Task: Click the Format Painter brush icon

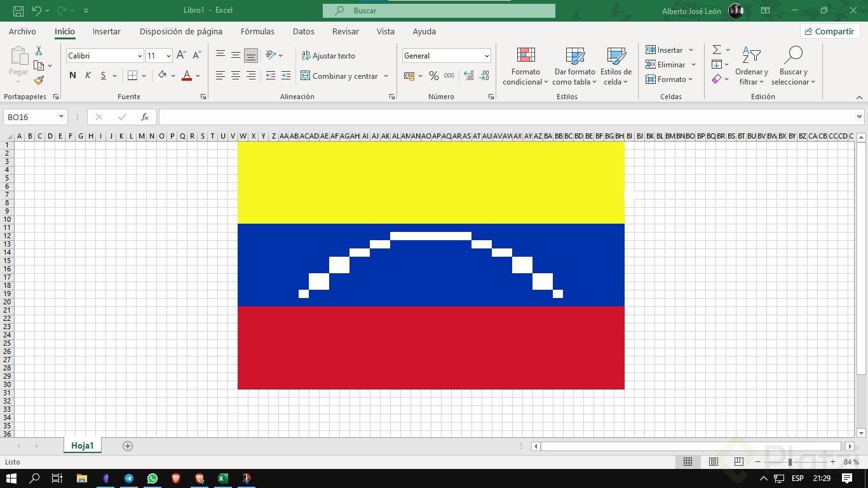Action: tap(39, 80)
